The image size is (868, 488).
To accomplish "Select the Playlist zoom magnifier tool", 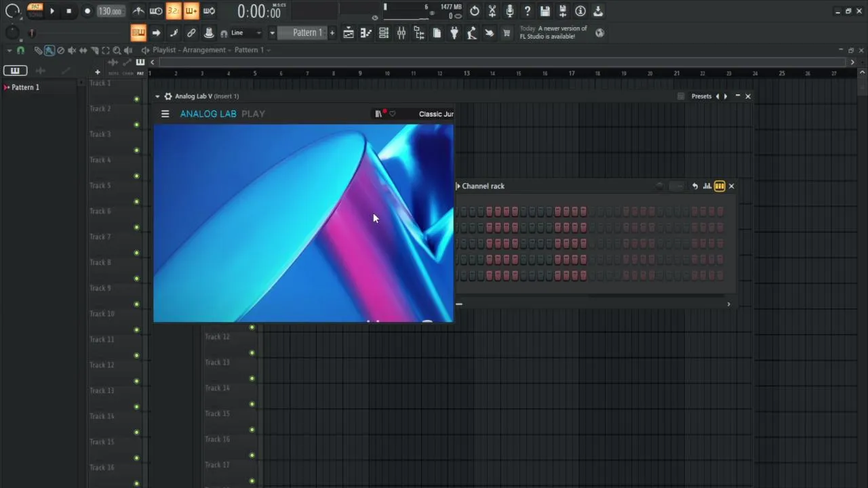I will [x=117, y=50].
